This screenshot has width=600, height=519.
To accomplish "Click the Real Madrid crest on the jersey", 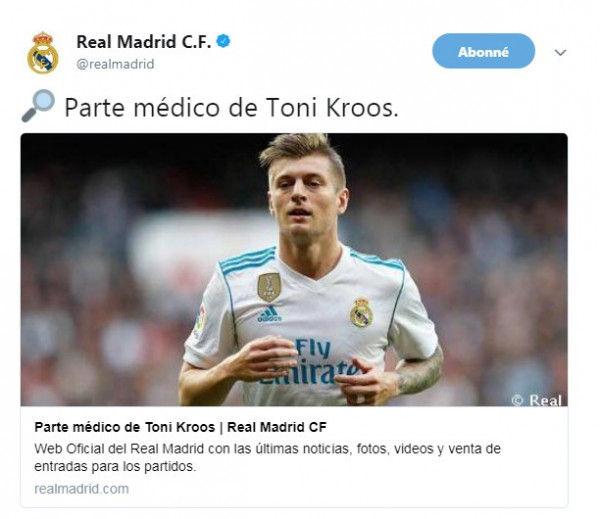I will pyautogui.click(x=361, y=312).
